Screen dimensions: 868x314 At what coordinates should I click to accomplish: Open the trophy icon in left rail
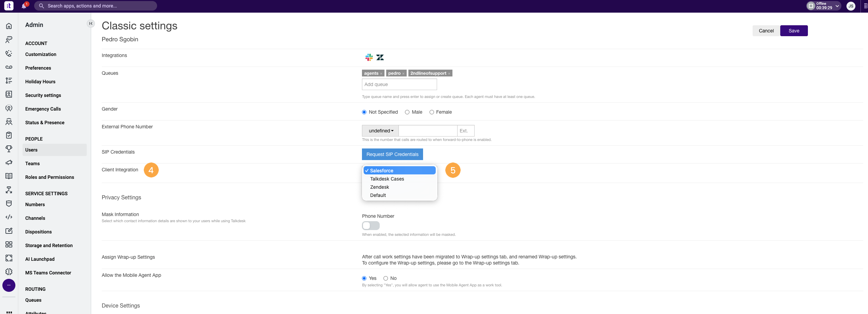pos(9,149)
